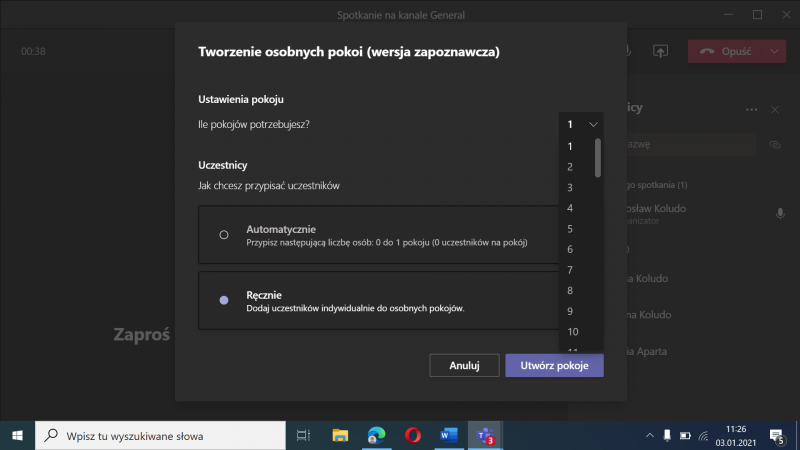
Task: Click Utwórz pokoje button
Action: (x=554, y=365)
